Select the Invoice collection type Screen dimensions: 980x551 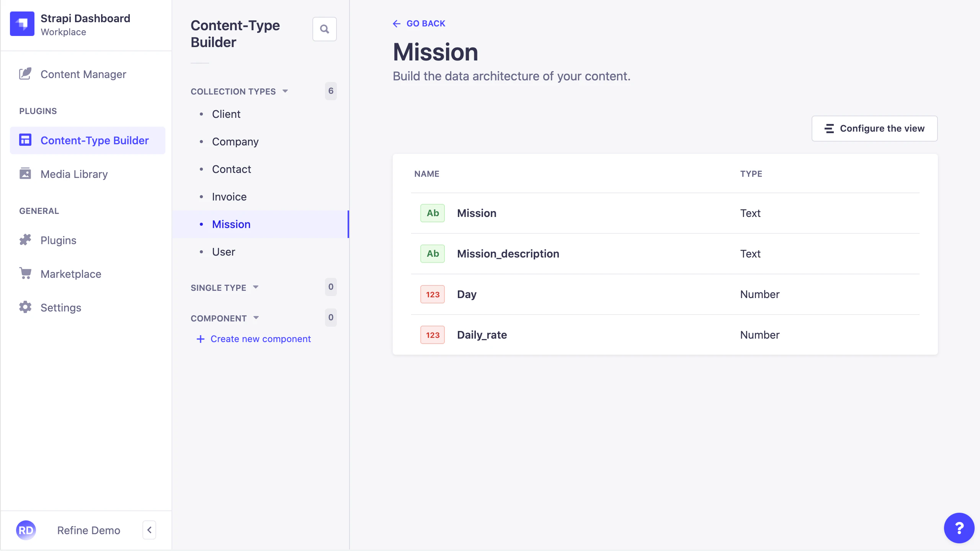229,196
